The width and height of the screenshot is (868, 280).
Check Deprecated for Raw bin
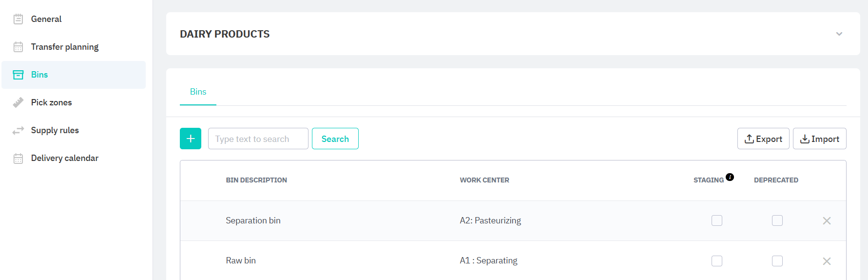[x=777, y=261]
